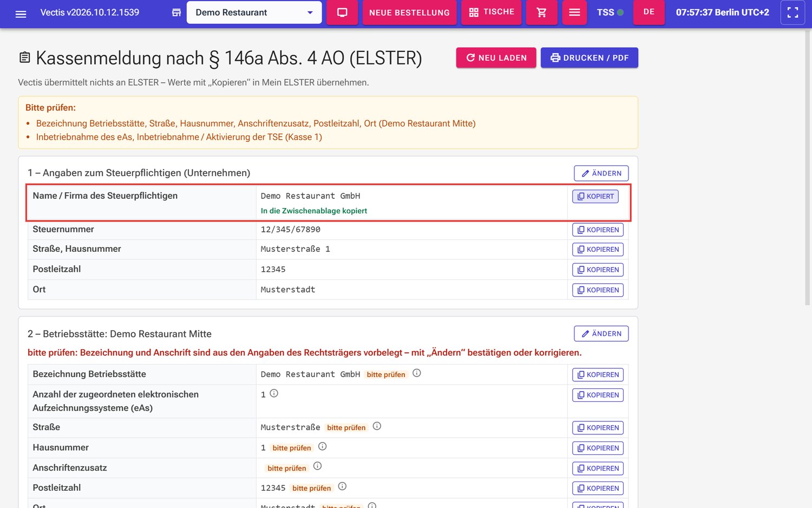Edit section 1 with Ändern
812x508 pixels.
pyautogui.click(x=601, y=173)
